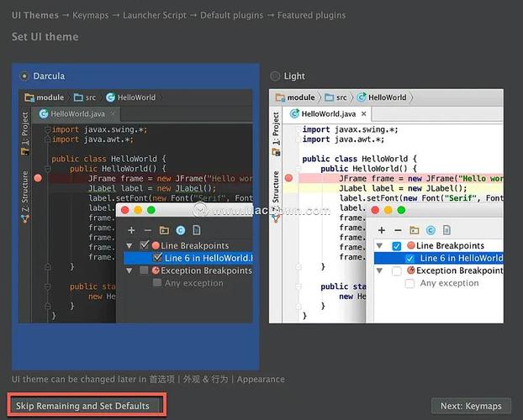Toggle Line Breakpoints checkbox in Light preview
Image resolution: width=523 pixels, height=420 pixels.
[x=397, y=246]
